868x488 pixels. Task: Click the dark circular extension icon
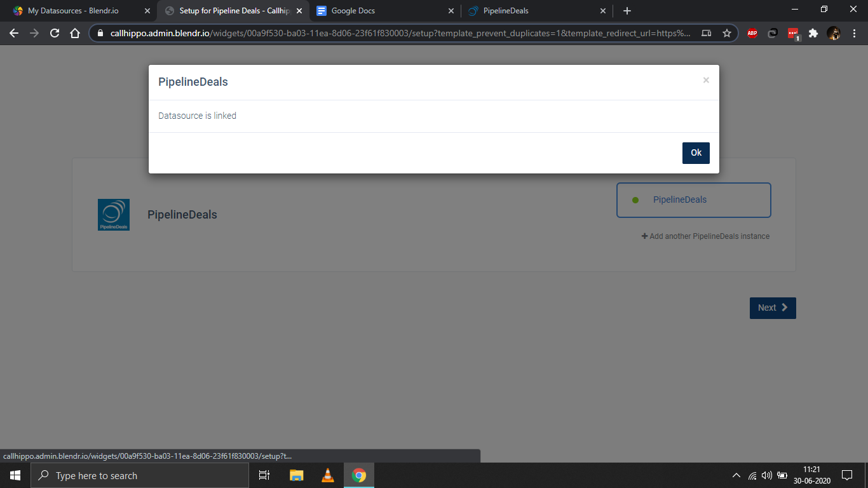pos(773,33)
